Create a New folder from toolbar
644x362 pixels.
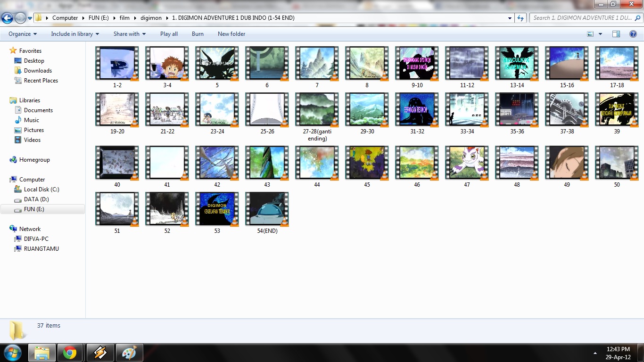click(x=231, y=34)
